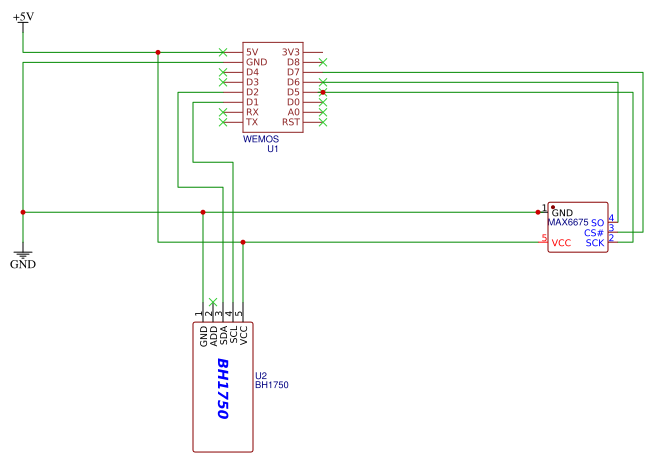653x462 pixels.
Task: Click the no-connect marker on RST
Action: [323, 122]
